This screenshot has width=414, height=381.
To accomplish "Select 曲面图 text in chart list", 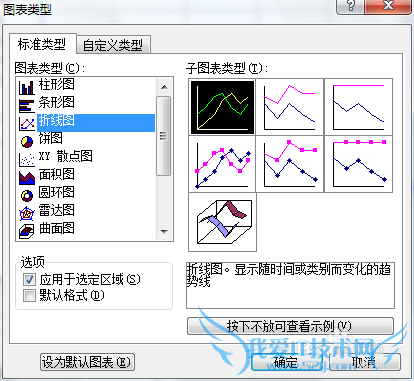I will (x=57, y=228).
